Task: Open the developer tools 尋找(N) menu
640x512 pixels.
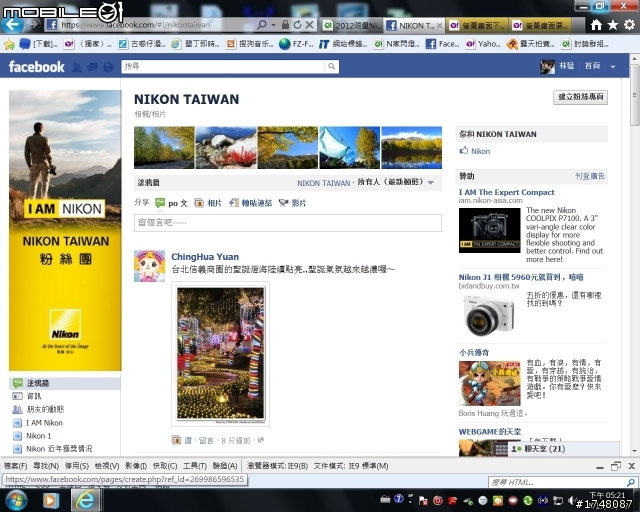Action: pos(46,466)
